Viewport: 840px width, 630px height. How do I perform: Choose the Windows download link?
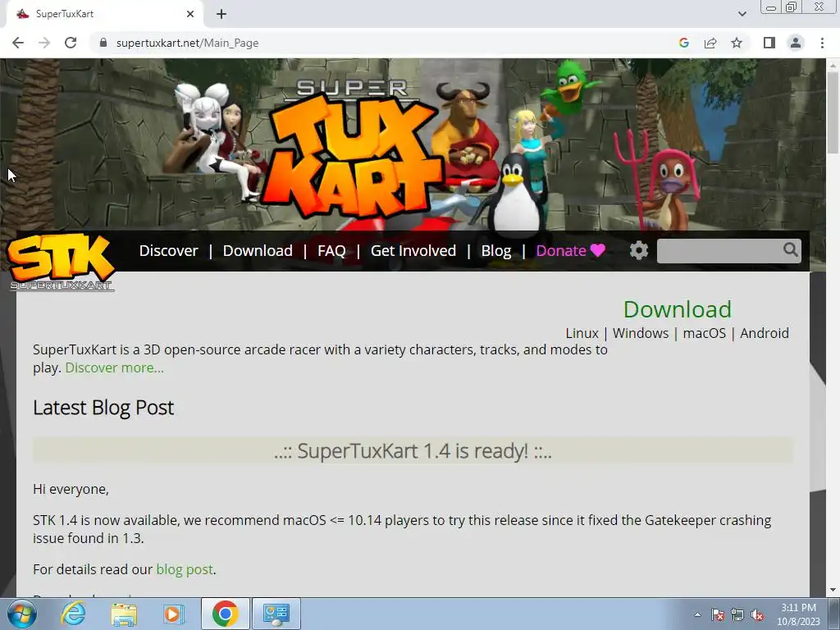[641, 333]
